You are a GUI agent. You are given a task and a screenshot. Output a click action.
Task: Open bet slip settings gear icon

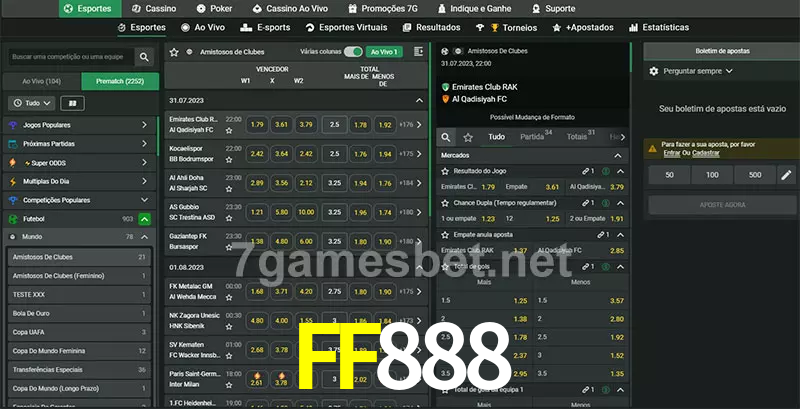(654, 71)
